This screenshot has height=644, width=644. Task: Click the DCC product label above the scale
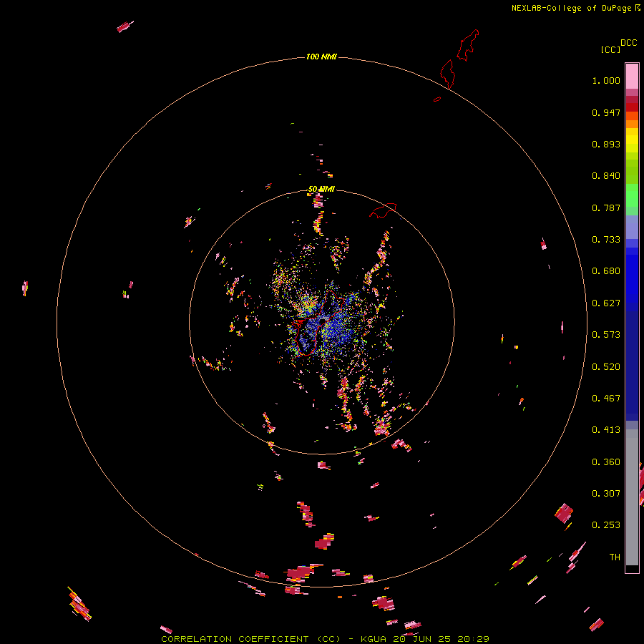[x=628, y=43]
